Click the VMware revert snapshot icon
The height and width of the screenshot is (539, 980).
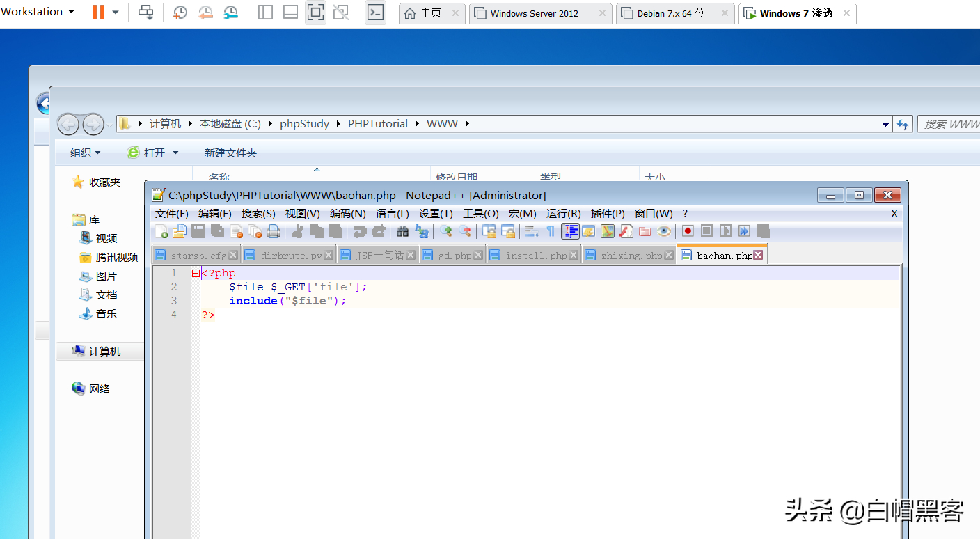coord(205,12)
